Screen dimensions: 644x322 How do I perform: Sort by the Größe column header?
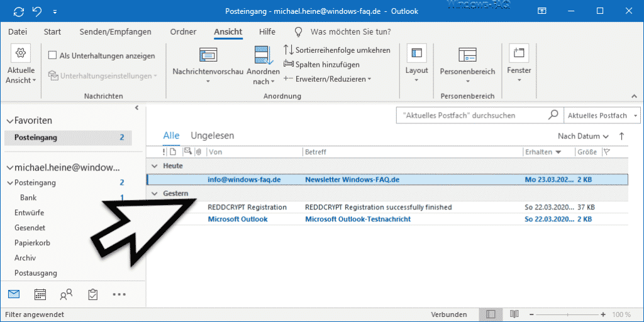(x=588, y=152)
